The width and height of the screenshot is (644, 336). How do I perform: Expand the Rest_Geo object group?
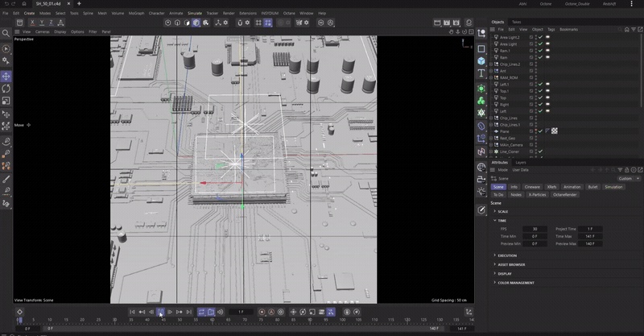coord(491,138)
